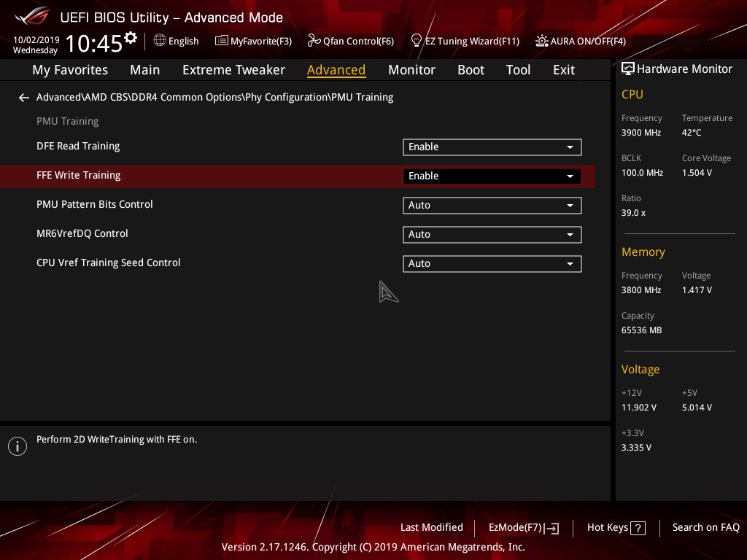Click the date 10/02/2019 Wednesday
This screenshot has width=747, height=560.
(x=36, y=45)
